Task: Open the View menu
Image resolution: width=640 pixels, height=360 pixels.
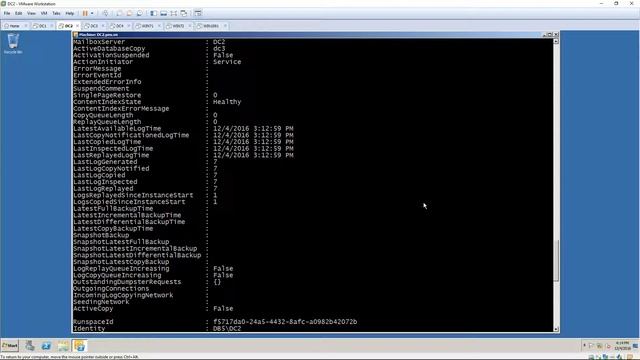Action: 31,13
